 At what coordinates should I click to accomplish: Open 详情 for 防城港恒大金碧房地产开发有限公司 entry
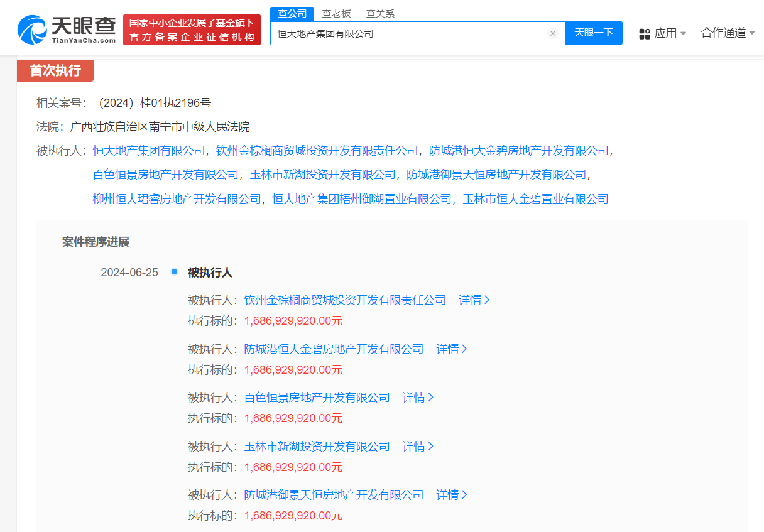pyautogui.click(x=452, y=349)
